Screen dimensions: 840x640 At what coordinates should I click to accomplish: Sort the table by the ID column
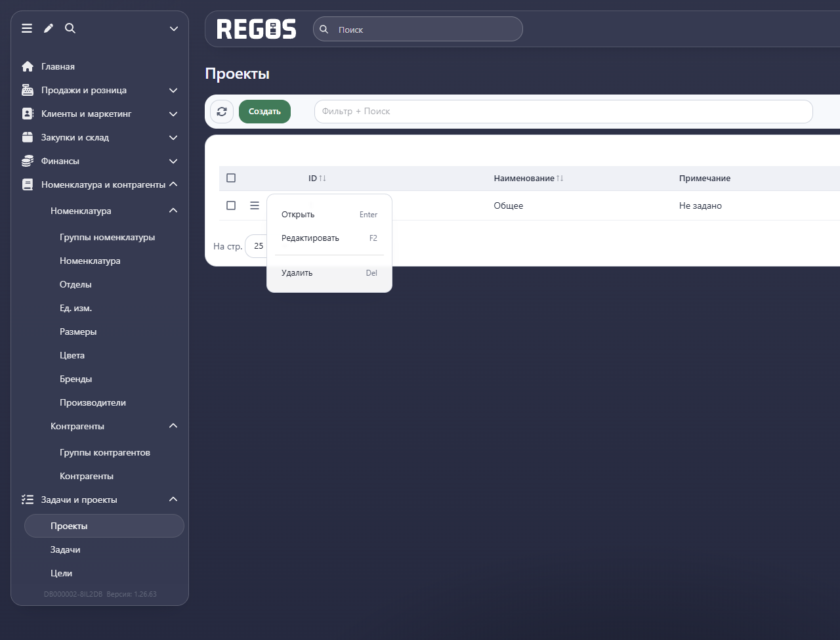pyautogui.click(x=318, y=179)
